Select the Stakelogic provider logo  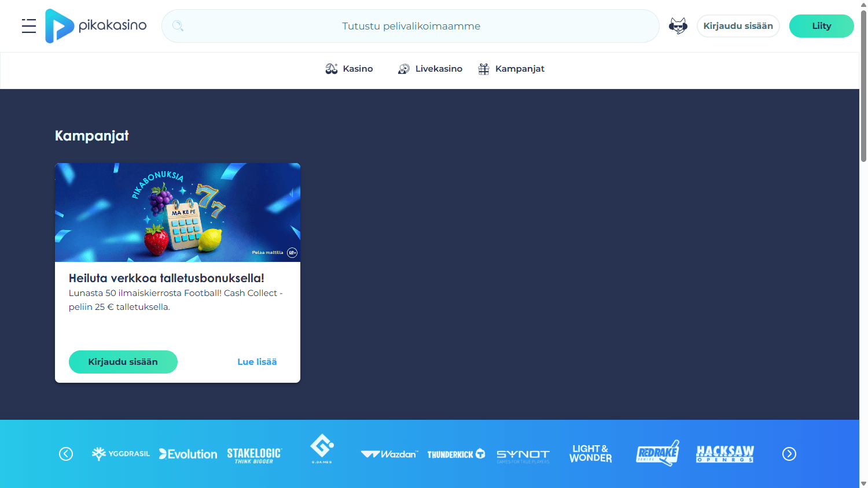click(254, 455)
